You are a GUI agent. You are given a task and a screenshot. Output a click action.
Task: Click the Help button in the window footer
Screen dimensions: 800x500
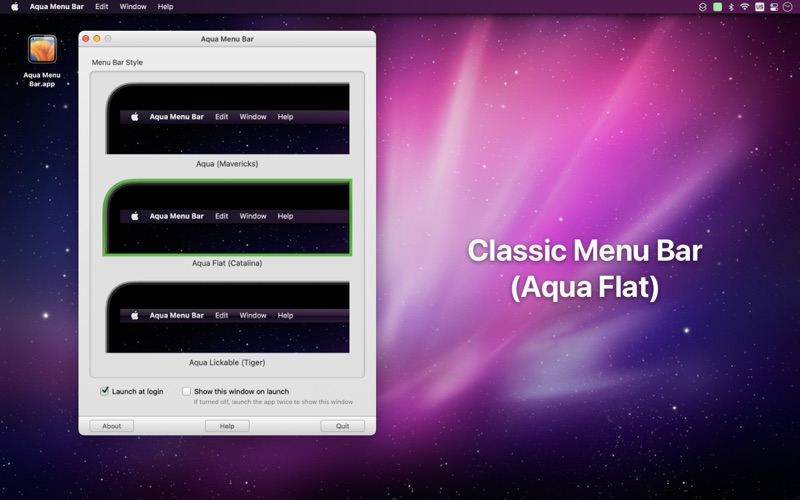coord(227,426)
